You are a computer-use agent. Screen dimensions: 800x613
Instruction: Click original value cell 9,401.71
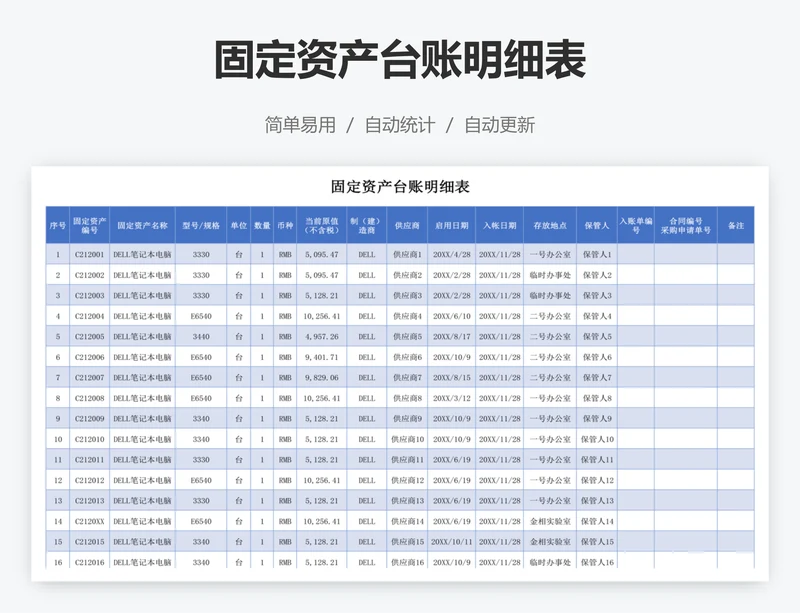[322, 357]
